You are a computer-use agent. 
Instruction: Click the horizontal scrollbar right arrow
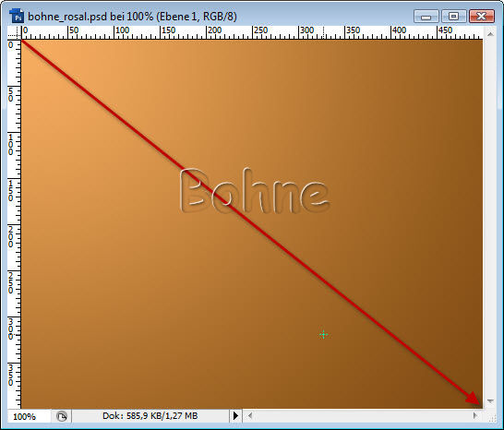pyautogui.click(x=475, y=415)
